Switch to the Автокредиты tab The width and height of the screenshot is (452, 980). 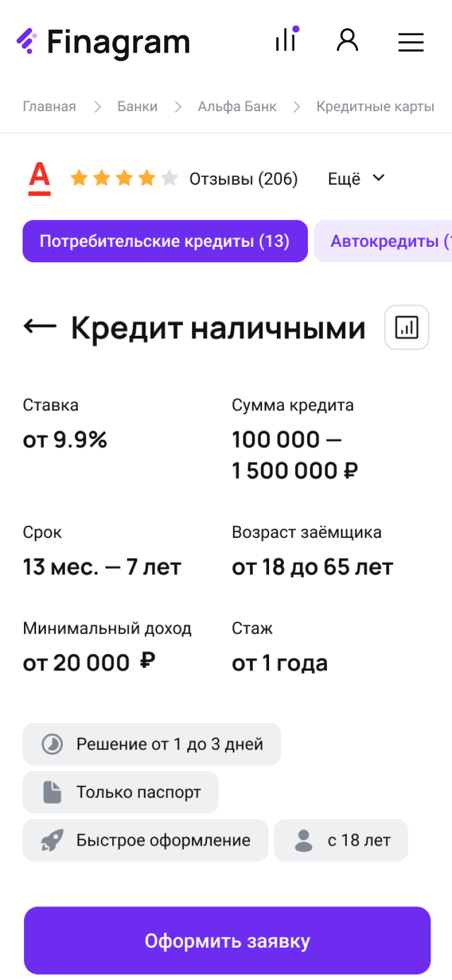coord(386,241)
